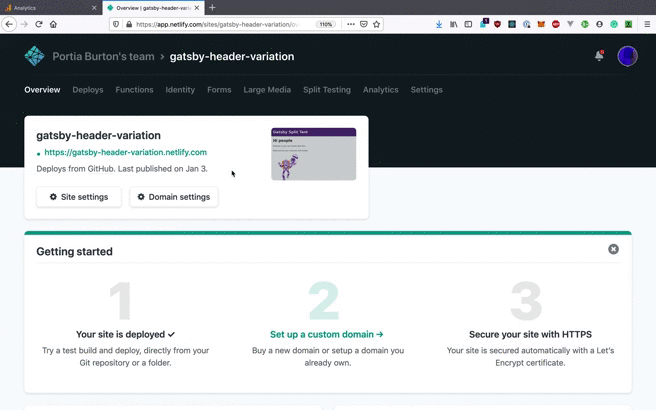Open a new browser tab
This screenshot has height=410, width=656.
point(212,8)
